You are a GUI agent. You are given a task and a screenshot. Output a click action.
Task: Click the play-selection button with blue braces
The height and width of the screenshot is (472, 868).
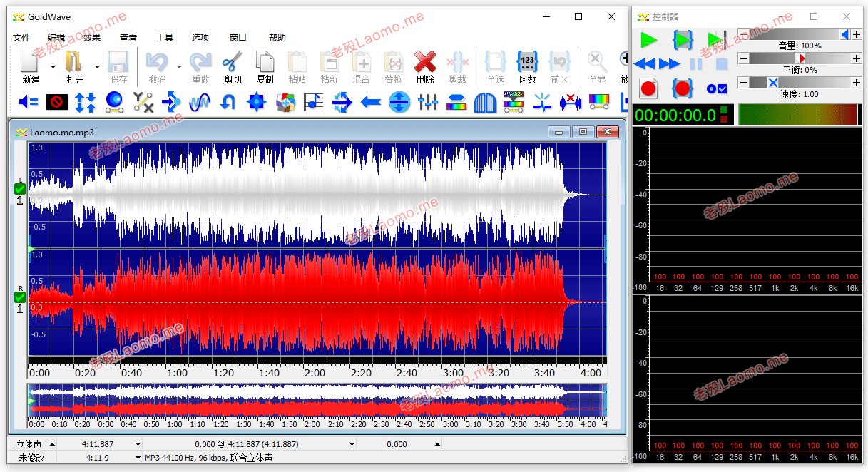[683, 40]
